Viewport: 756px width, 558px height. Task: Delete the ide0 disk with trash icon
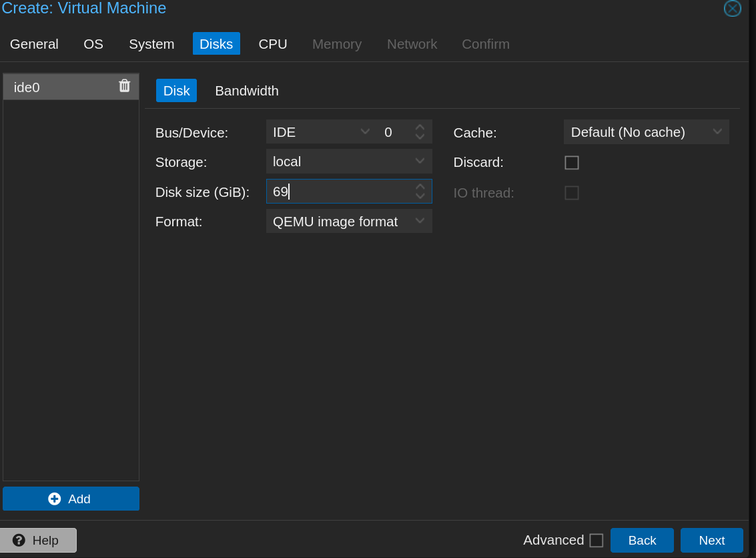pyautogui.click(x=124, y=86)
